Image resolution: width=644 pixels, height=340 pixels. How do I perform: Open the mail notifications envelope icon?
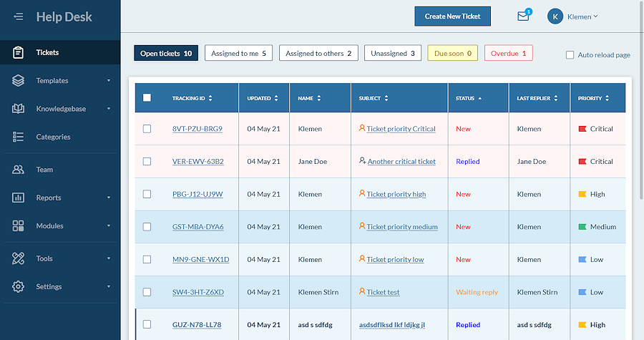pos(523,16)
